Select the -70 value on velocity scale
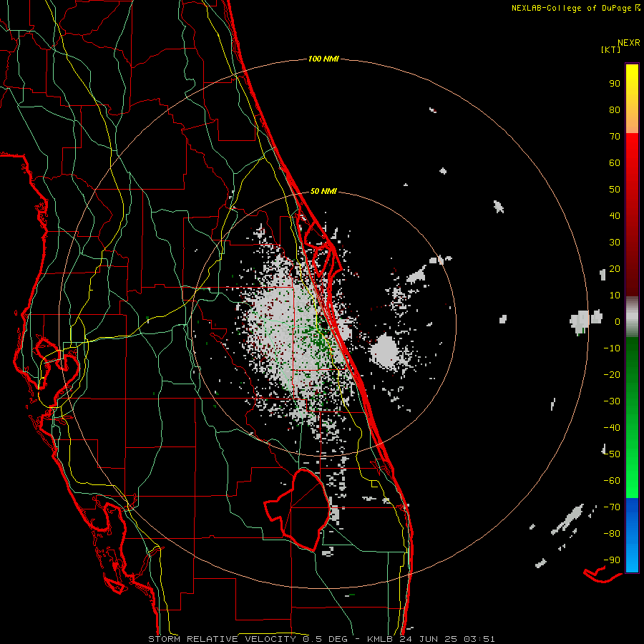644x644 pixels. tap(612, 507)
